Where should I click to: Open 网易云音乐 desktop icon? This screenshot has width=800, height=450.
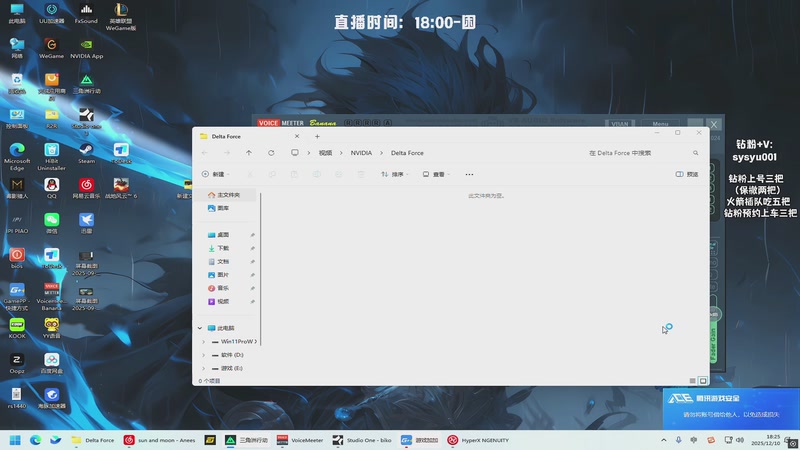86,188
